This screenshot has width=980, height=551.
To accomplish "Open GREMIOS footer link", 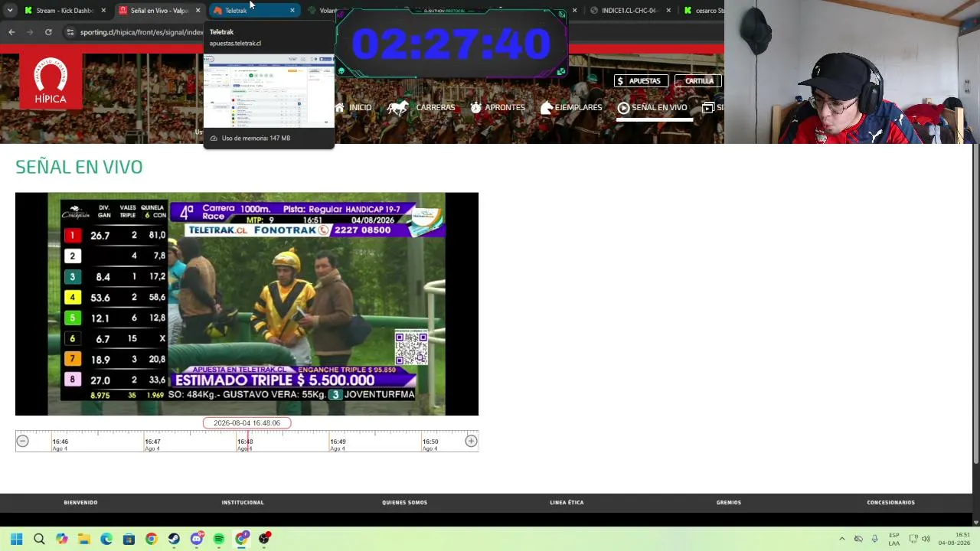I will pos(729,503).
